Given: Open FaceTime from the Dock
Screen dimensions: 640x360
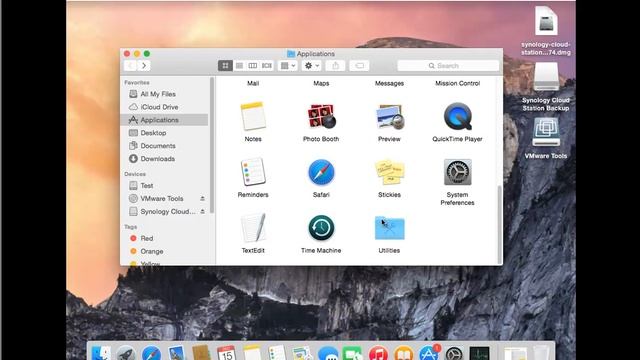Looking at the screenshot, I should 353,353.
